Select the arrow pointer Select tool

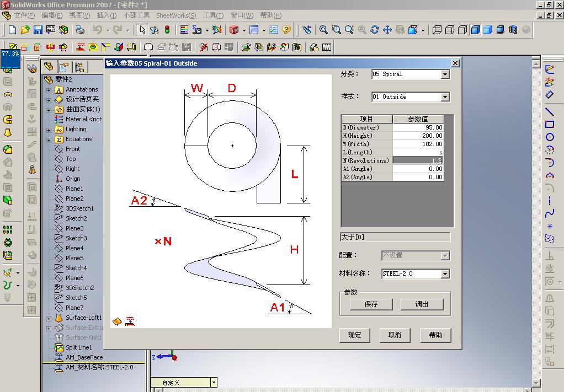point(142,30)
